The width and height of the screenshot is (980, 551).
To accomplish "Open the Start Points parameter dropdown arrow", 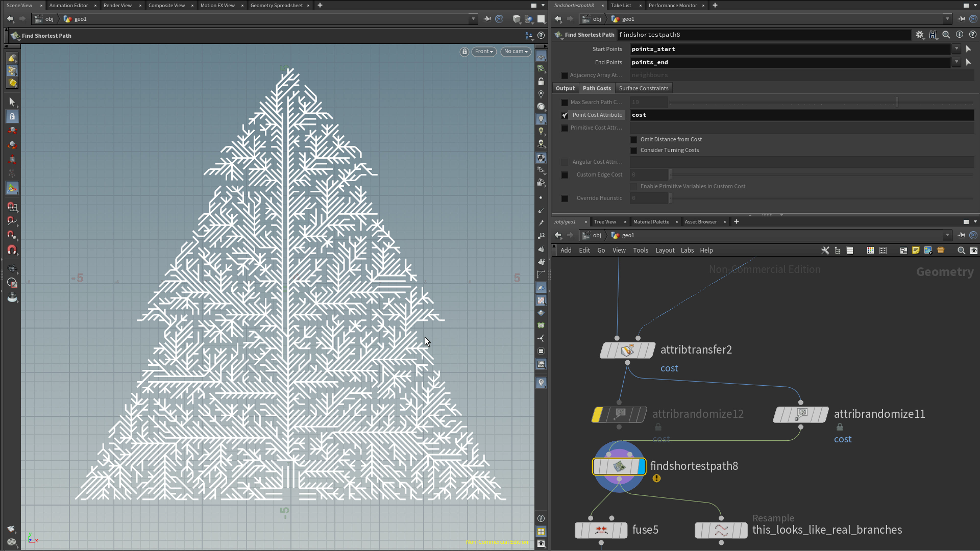I will [956, 48].
